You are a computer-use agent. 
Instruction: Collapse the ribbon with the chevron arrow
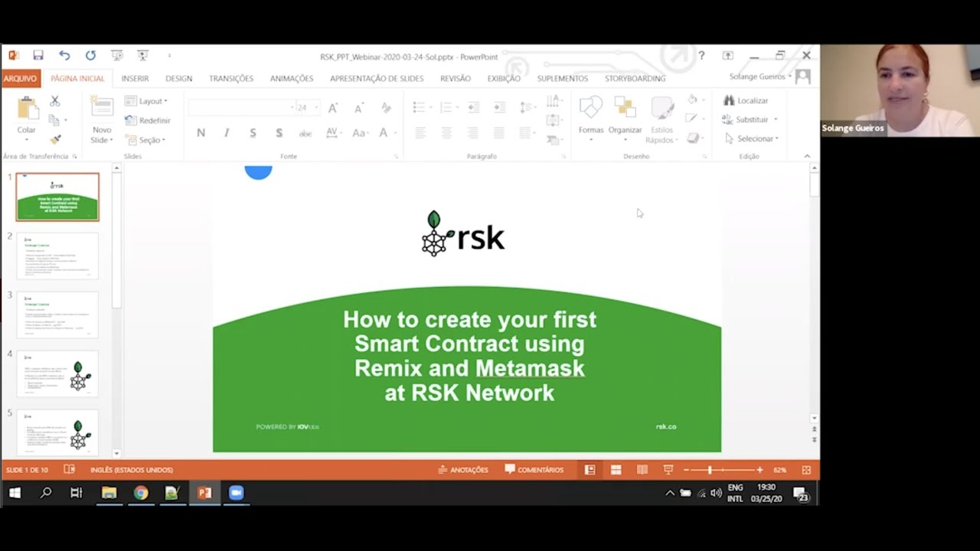pos(807,156)
